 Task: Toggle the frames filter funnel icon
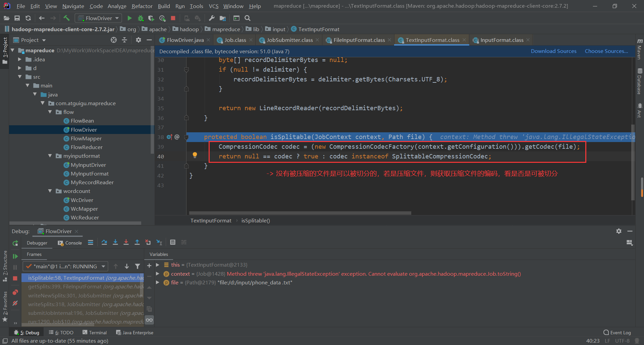point(138,266)
